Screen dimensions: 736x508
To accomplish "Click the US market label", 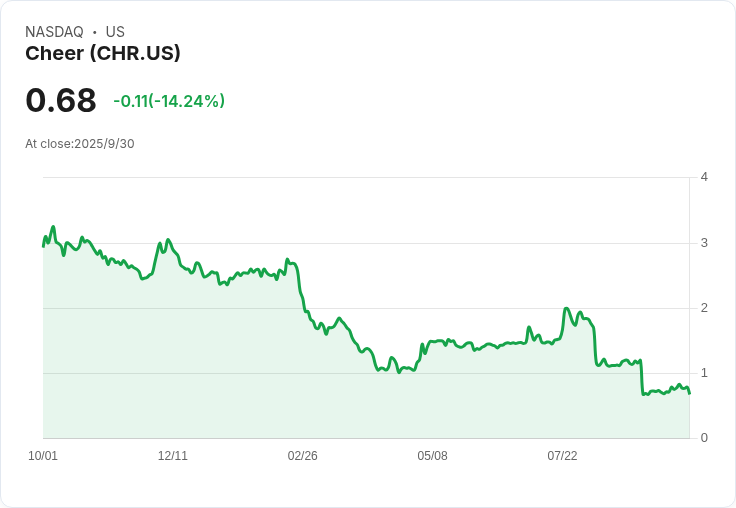I will [115, 32].
